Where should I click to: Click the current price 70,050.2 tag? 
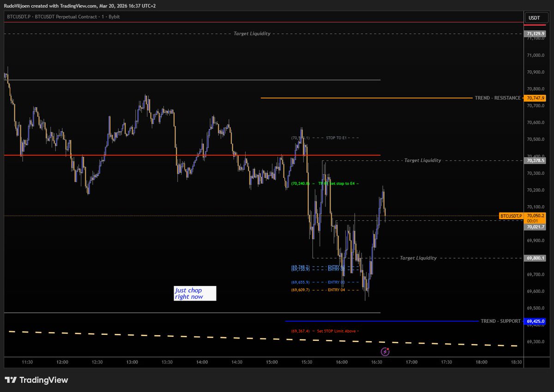536,216
